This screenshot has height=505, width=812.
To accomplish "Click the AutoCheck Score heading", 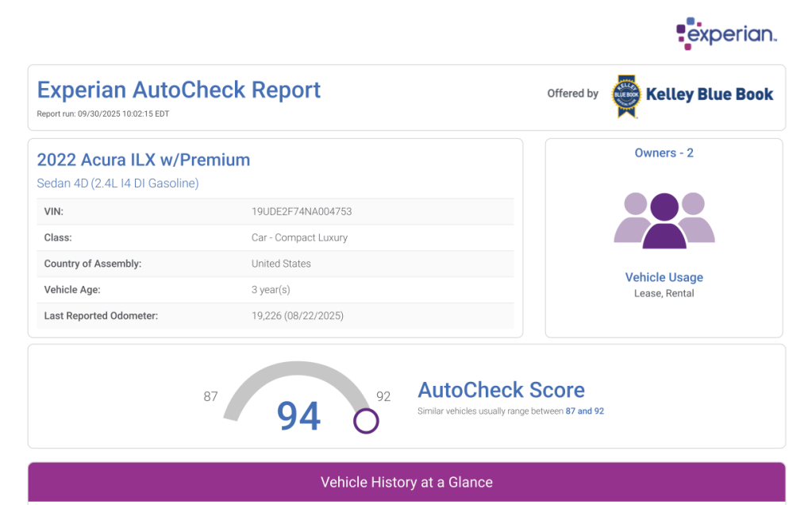I will [x=501, y=390].
